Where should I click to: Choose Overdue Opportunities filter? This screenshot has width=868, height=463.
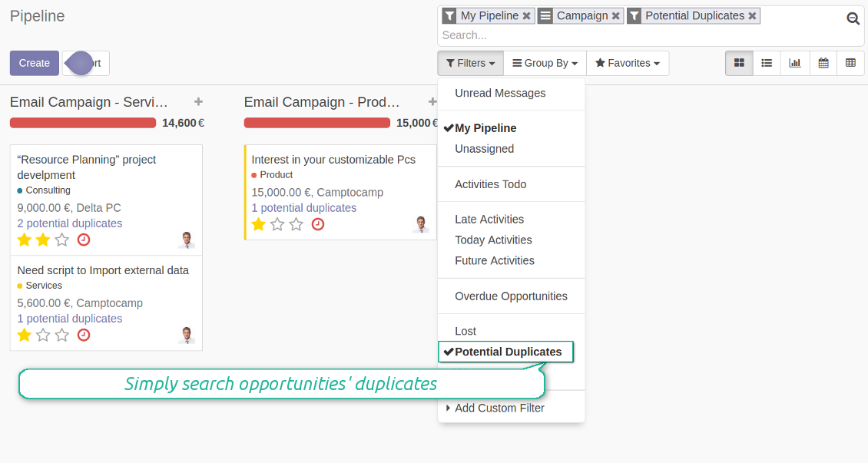pyautogui.click(x=511, y=296)
